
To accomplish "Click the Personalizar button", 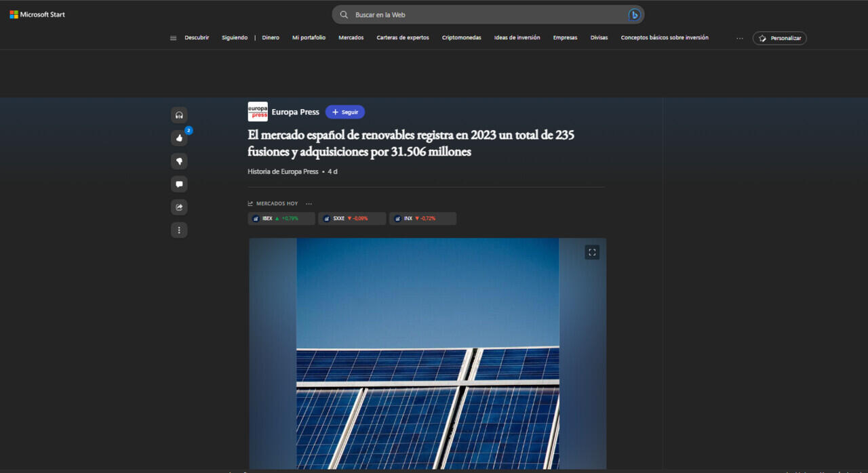I will (779, 38).
